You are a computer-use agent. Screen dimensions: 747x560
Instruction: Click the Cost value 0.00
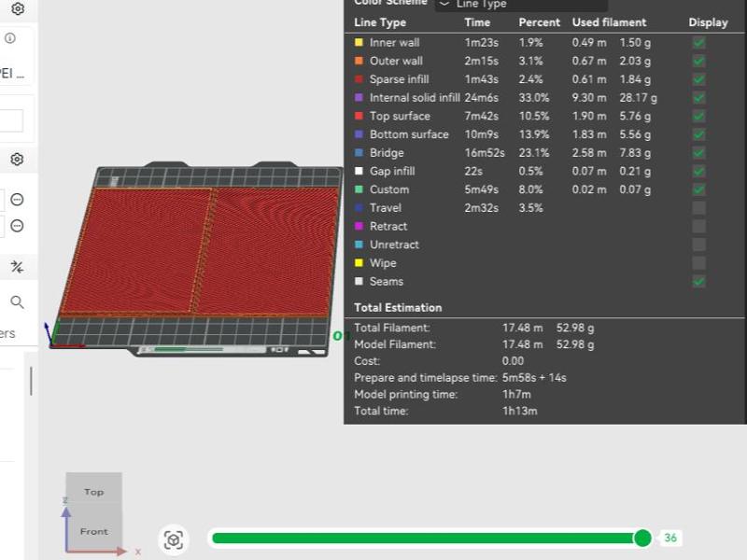tap(513, 361)
